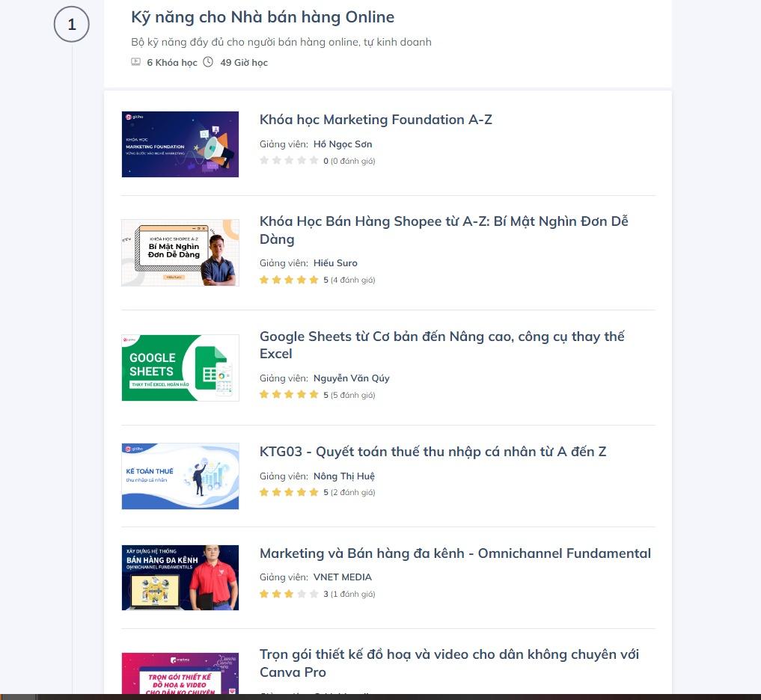The height and width of the screenshot is (700, 761).
Task: Open the Google Sheets course page
Action: pyautogui.click(x=441, y=336)
